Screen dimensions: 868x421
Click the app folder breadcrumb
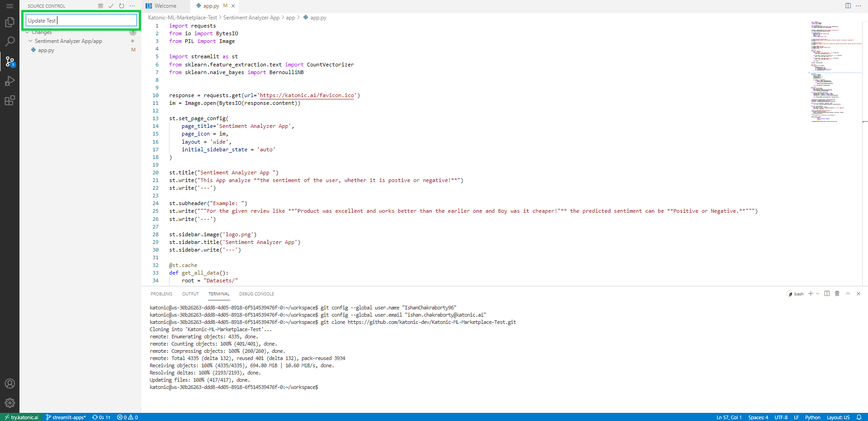click(290, 18)
